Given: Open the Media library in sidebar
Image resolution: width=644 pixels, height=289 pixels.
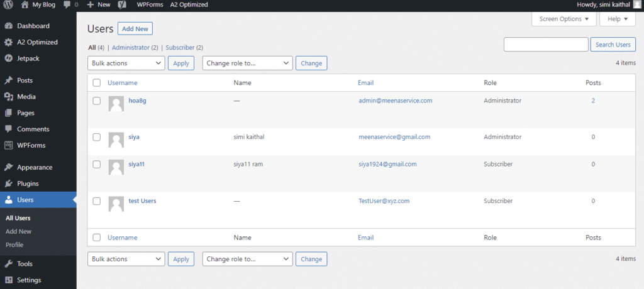Looking at the screenshot, I should pyautogui.click(x=26, y=97).
